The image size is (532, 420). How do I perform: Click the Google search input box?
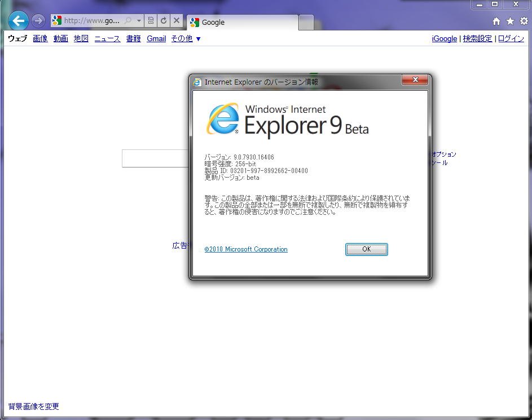pyautogui.click(x=155, y=158)
